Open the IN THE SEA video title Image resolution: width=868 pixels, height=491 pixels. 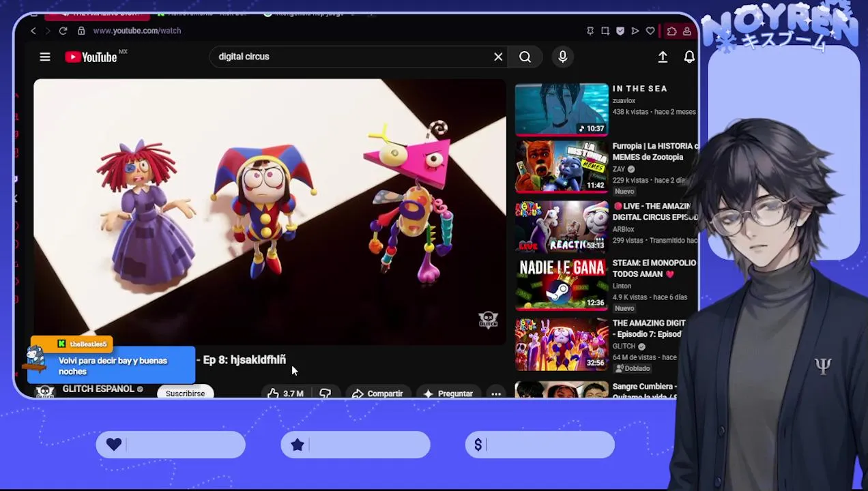point(639,89)
